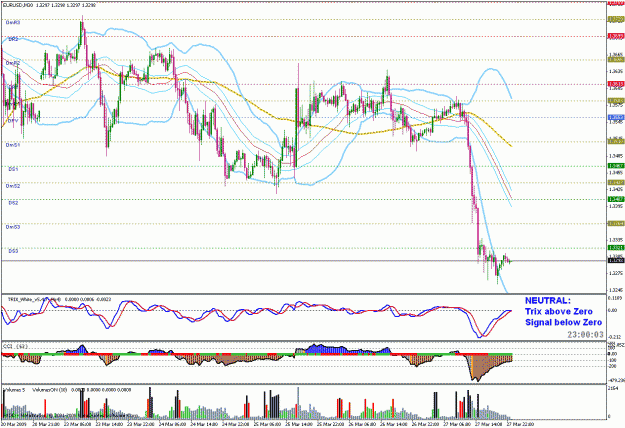This screenshot has width=625, height=428.
Task: Click the 1.3245 price scale value
Action: [616, 290]
